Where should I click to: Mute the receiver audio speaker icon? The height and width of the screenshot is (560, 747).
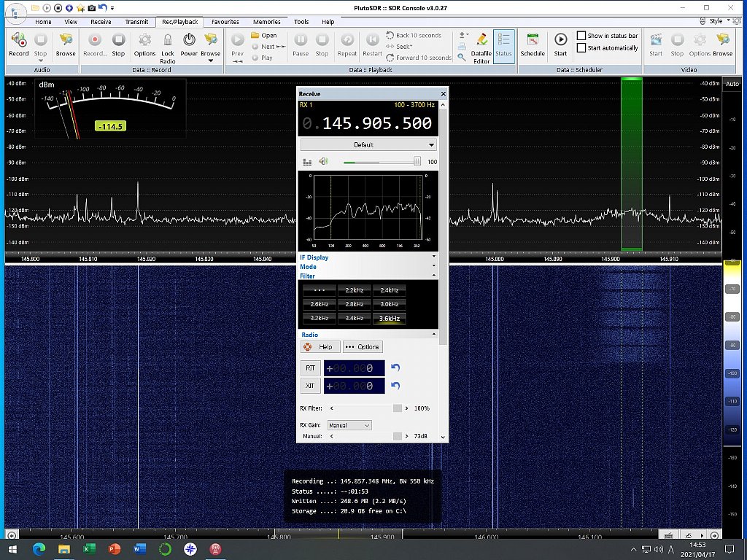click(324, 161)
